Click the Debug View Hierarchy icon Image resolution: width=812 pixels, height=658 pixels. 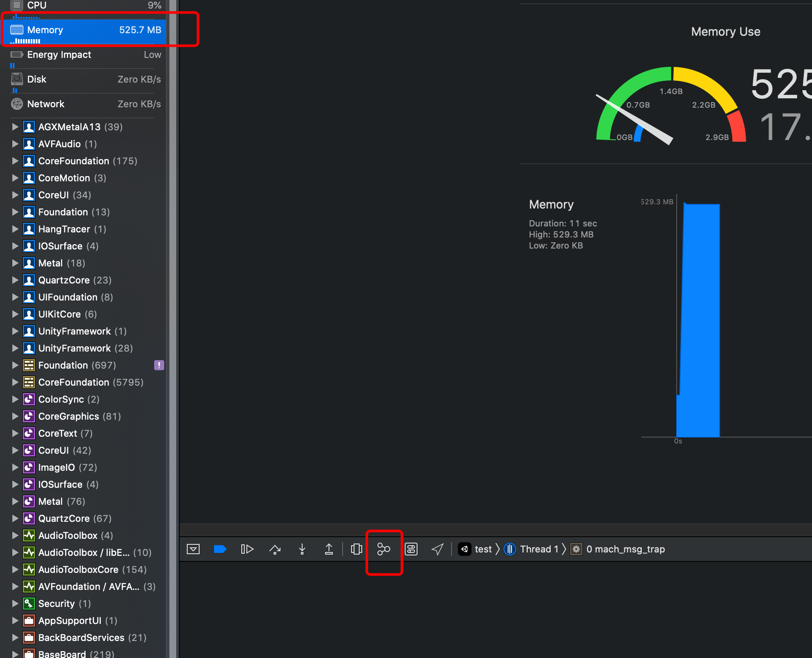357,549
